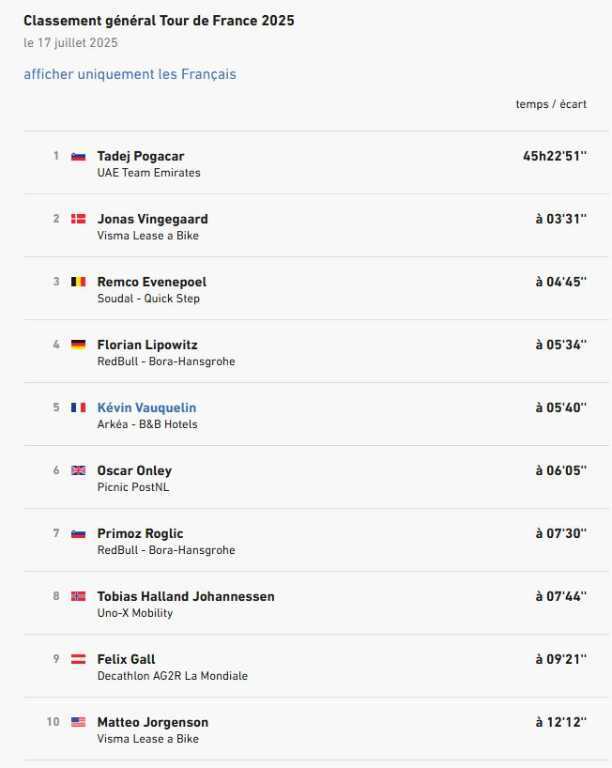Show only French riders via 'afficher uniquement les Français'
Image resolution: width=612 pixels, height=768 pixels.
pos(130,74)
